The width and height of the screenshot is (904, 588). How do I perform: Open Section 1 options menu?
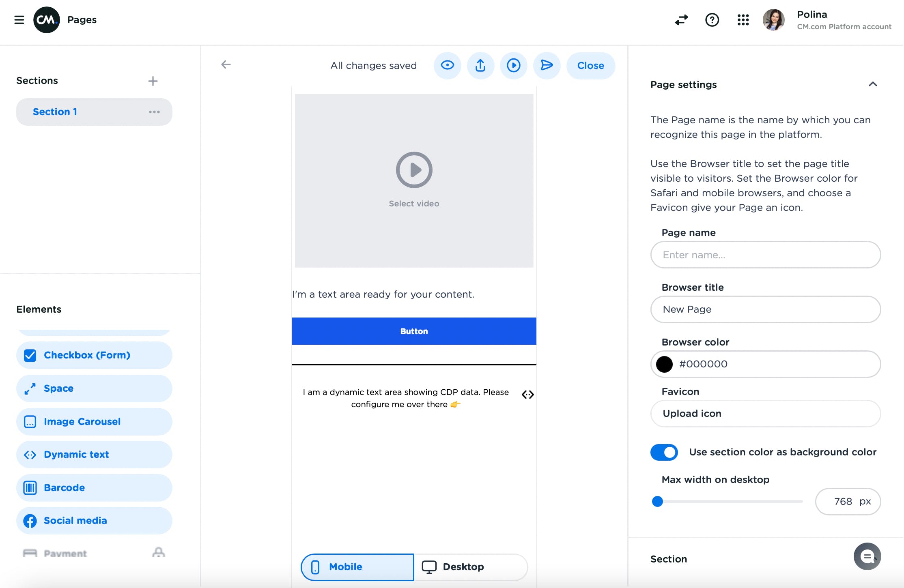pyautogui.click(x=154, y=112)
